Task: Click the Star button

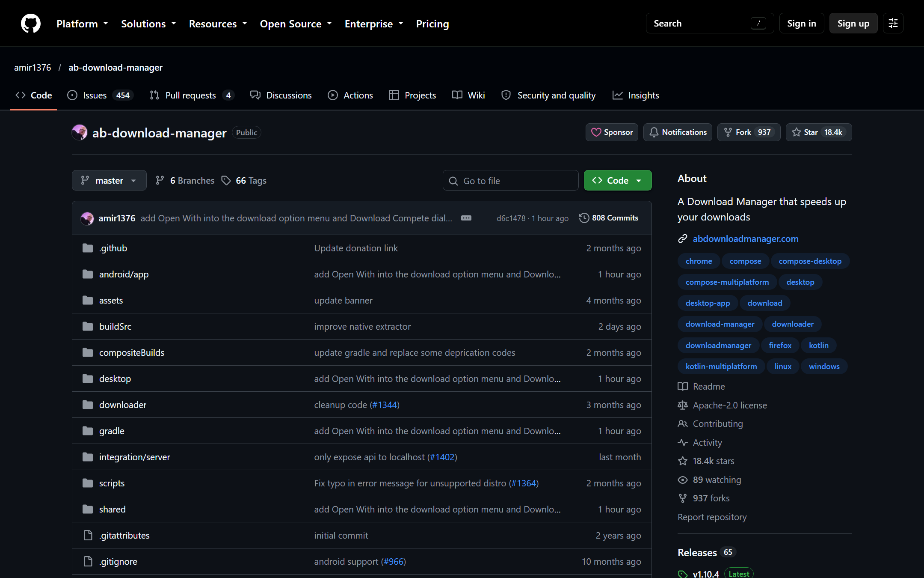Action: (x=819, y=132)
